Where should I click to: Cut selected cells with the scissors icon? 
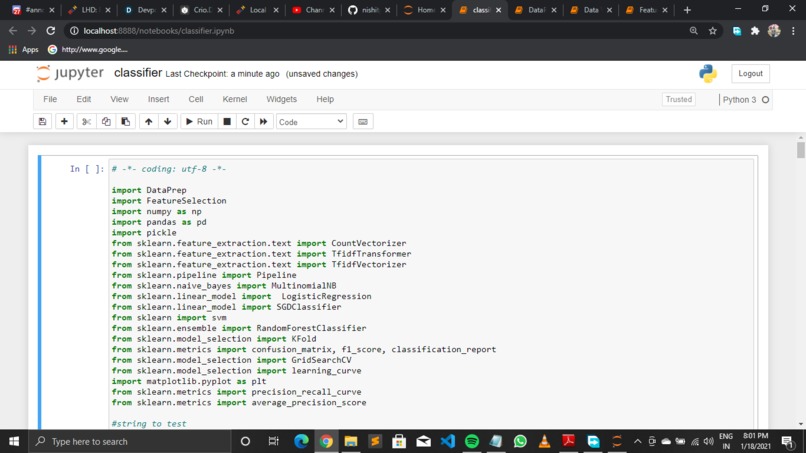click(x=86, y=122)
